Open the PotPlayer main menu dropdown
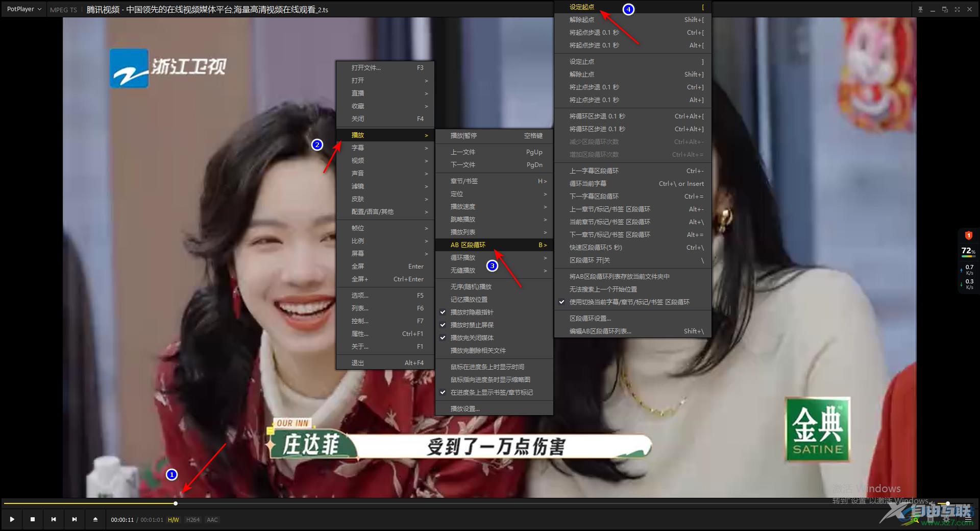This screenshot has width=980, height=531. [x=24, y=9]
